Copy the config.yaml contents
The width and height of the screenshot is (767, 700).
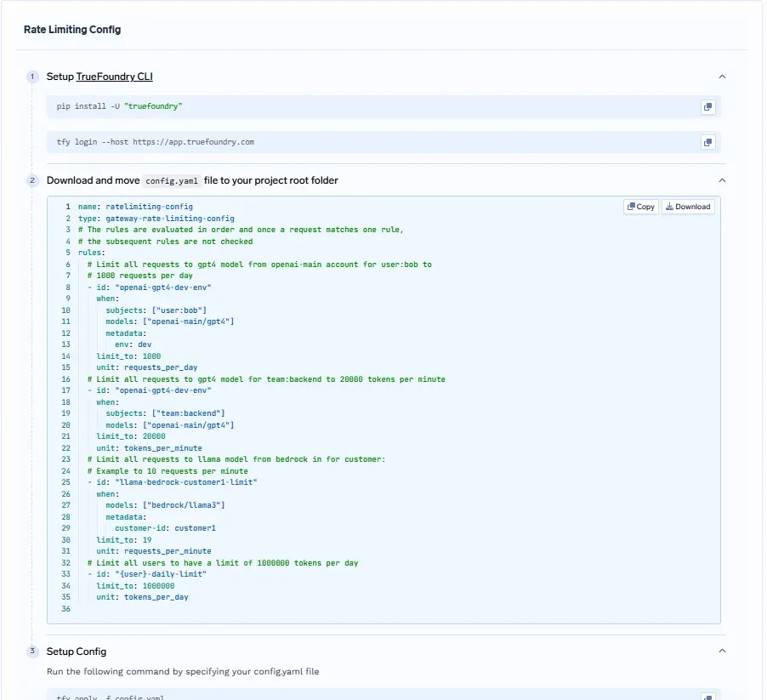(641, 207)
